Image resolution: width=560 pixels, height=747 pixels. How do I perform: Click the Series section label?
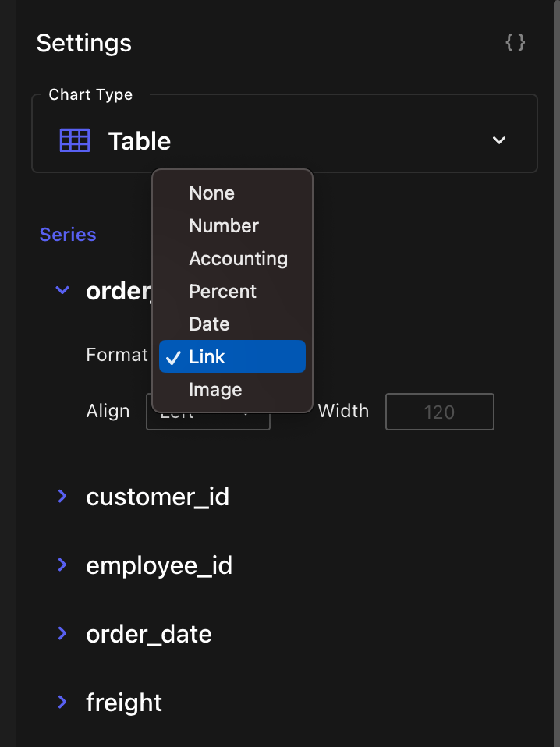point(67,234)
